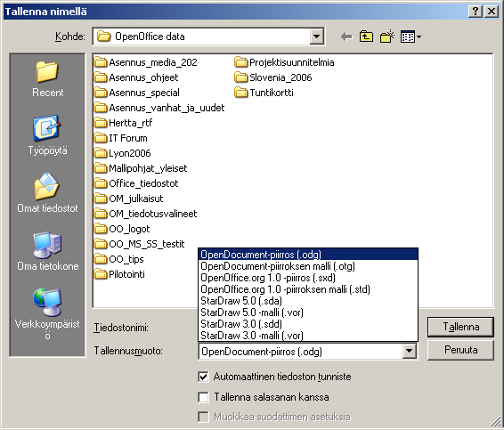This screenshot has height=430, width=504.
Task: Open Omat tiedostot shortcut
Action: coord(47,193)
